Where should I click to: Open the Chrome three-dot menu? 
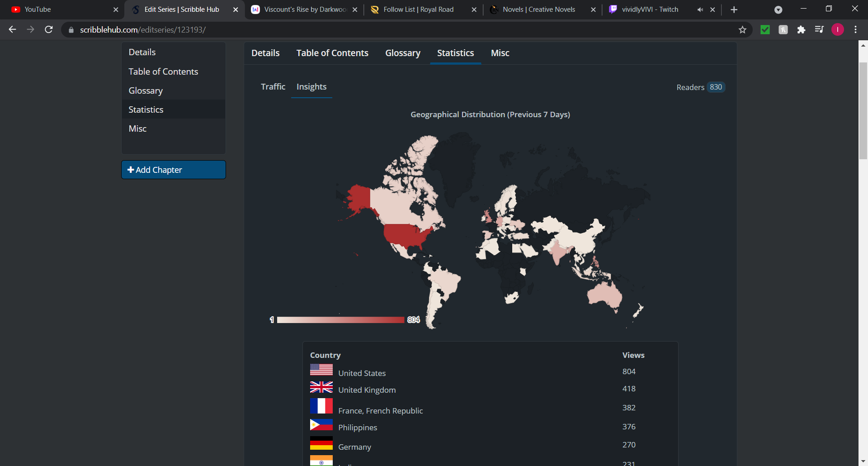tap(855, 30)
